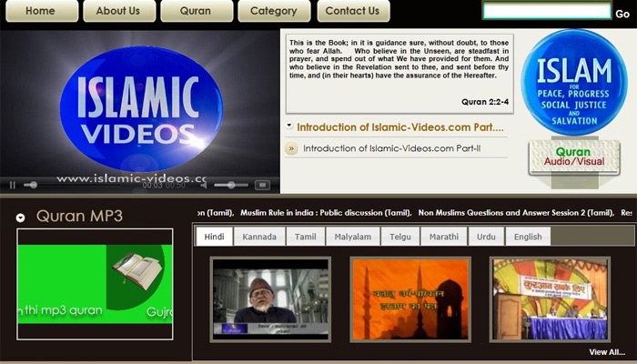Image resolution: width=637 pixels, height=364 pixels.
Task: Open the Quran Audio/Visual button
Action: (x=573, y=157)
